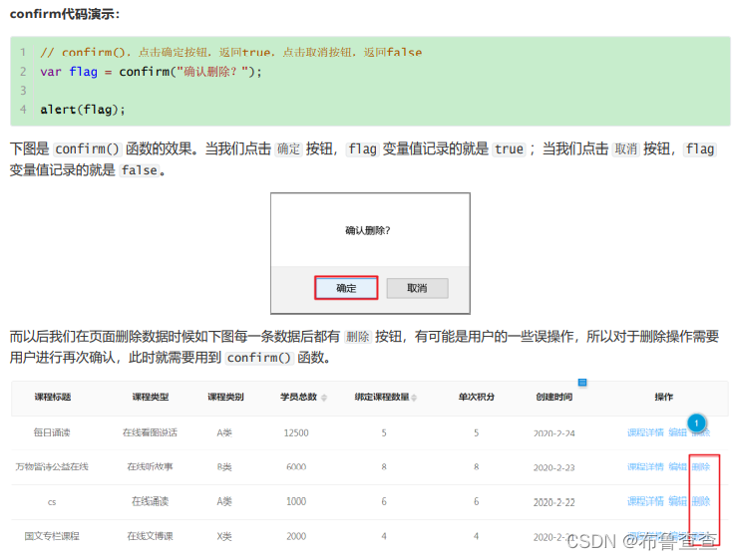Click the code comment on line 1
The height and width of the screenshot is (560, 732).
[231, 52]
